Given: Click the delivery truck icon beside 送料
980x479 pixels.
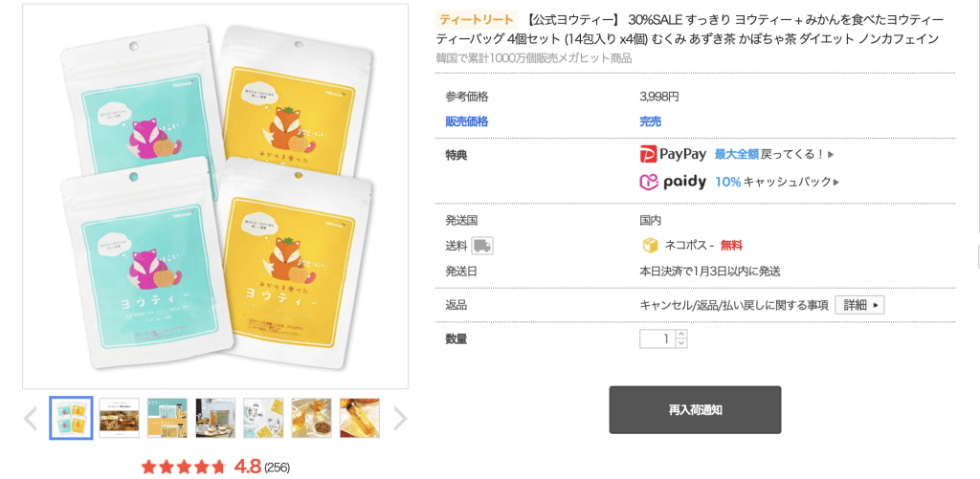Looking at the screenshot, I should 482,246.
